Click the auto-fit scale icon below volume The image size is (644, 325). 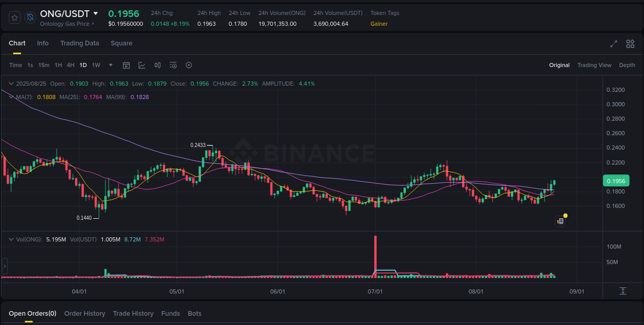pyautogui.click(x=622, y=291)
